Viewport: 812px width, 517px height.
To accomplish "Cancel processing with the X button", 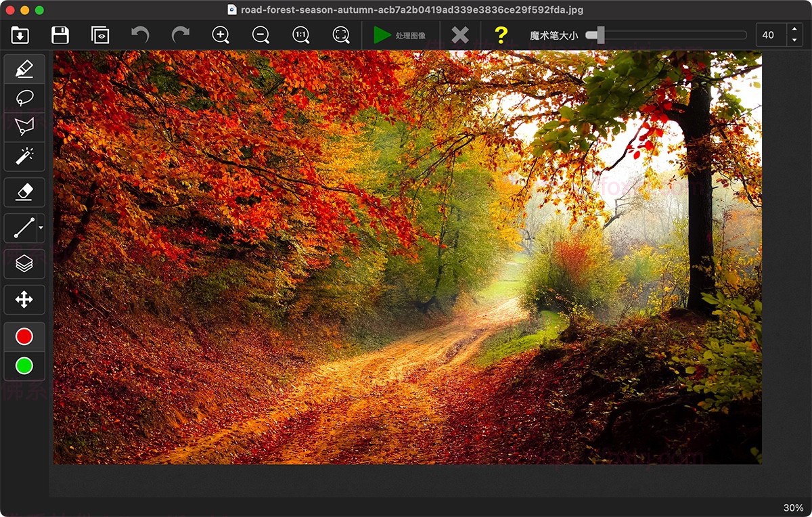I will pyautogui.click(x=459, y=35).
